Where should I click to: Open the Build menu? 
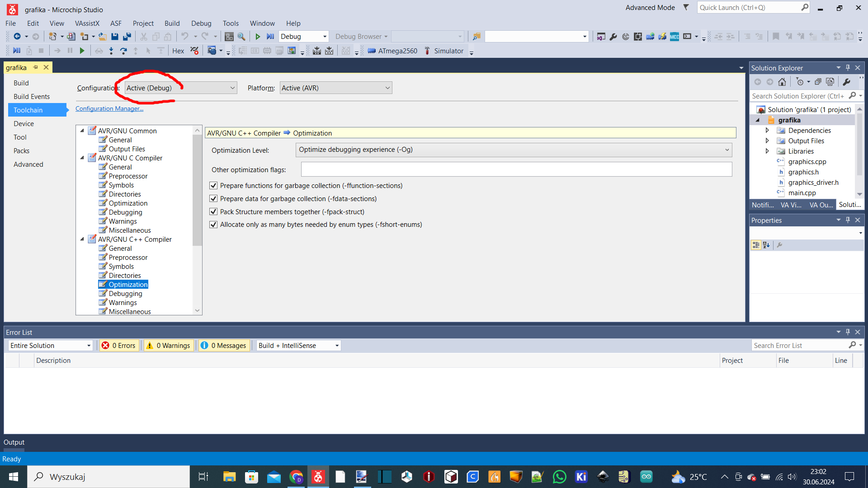click(172, 23)
